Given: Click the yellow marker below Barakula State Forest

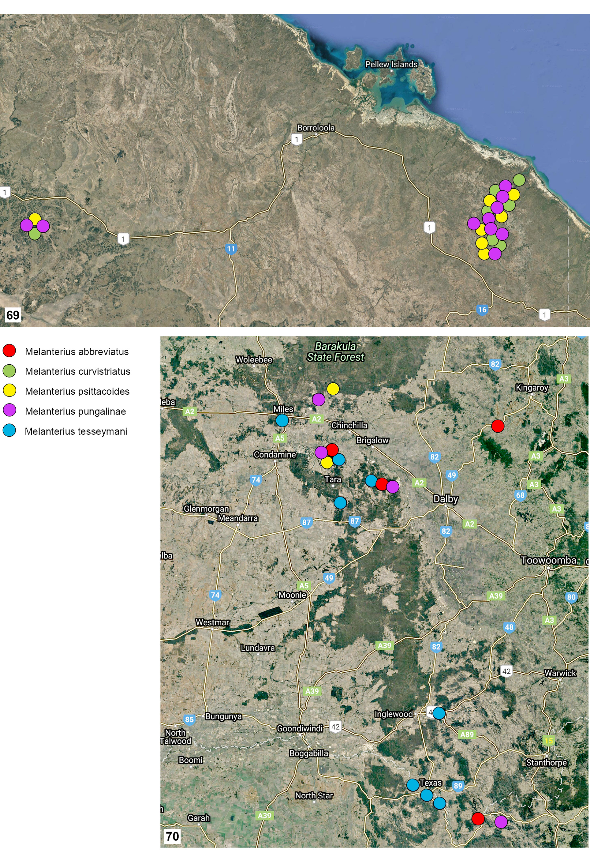Looking at the screenshot, I should (333, 389).
